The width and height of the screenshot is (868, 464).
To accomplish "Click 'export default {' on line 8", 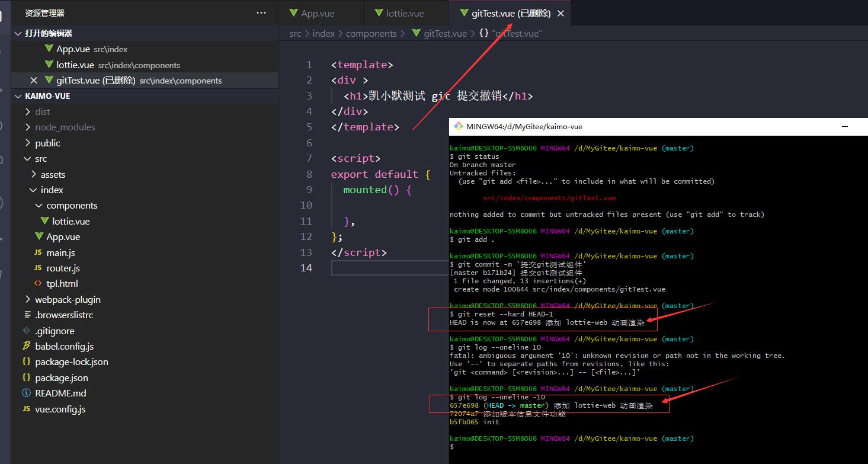I will pyautogui.click(x=381, y=174).
